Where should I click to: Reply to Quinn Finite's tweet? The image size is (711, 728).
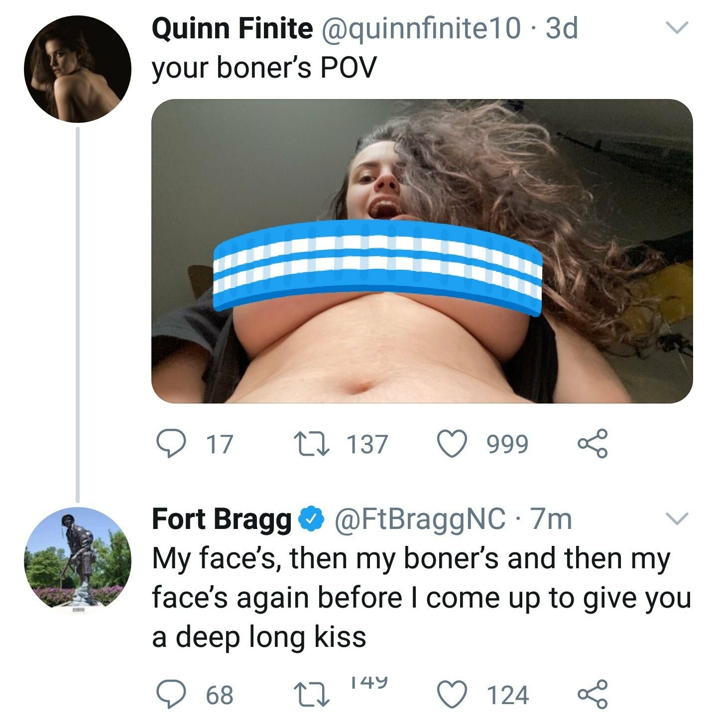pos(169,443)
